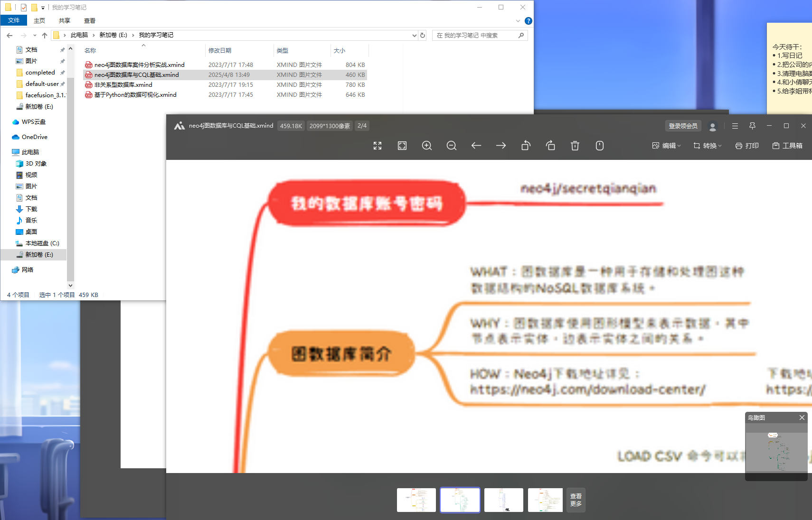Select file neo4j图数据库案件分析实战.xmind
Image resolution: width=812 pixels, height=520 pixels.
[x=139, y=65]
